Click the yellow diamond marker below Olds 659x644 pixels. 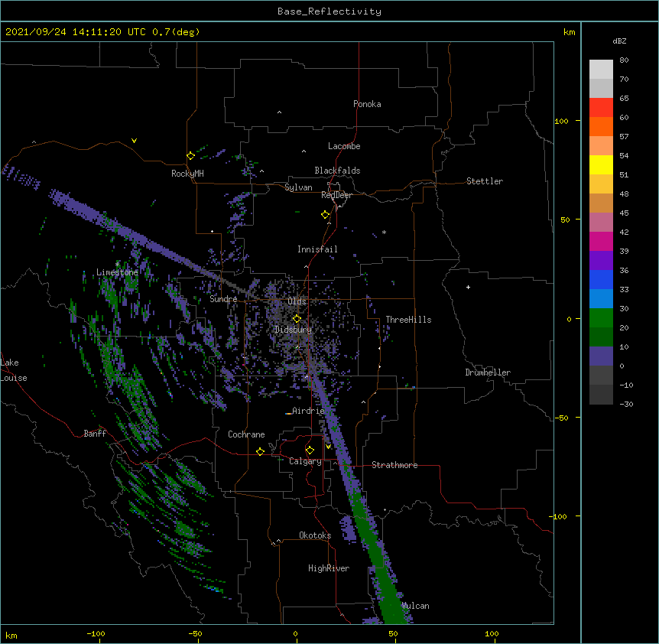click(297, 319)
